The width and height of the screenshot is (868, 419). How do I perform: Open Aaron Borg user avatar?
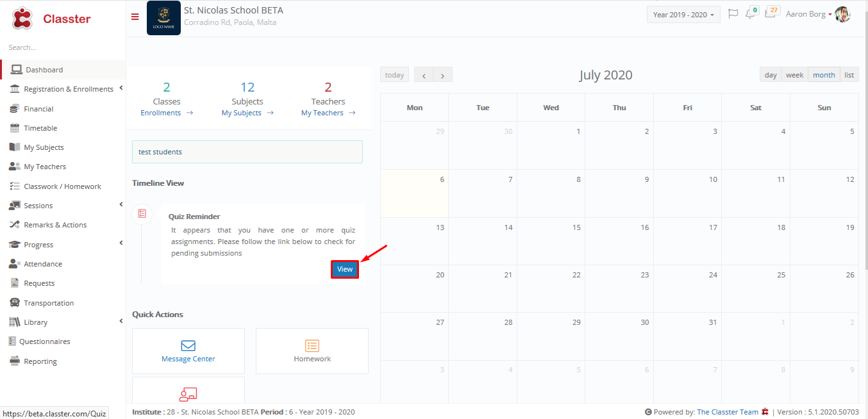842,14
